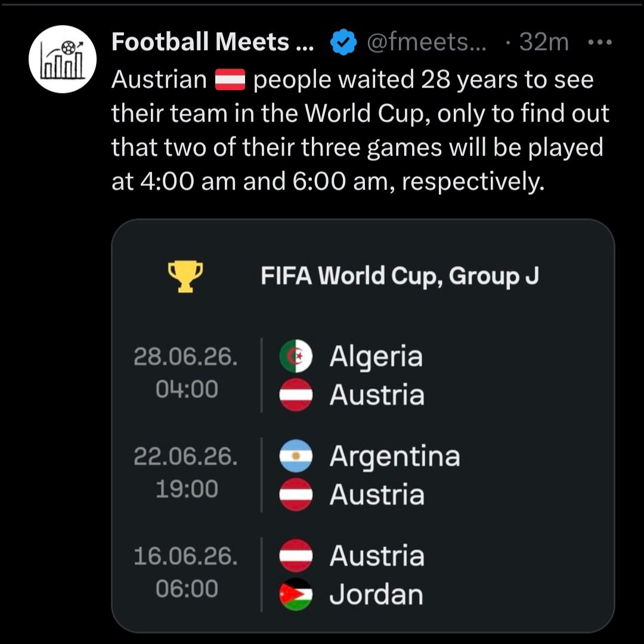Select the Jordan team name
The width and height of the screenshot is (644, 644).
[x=376, y=595]
